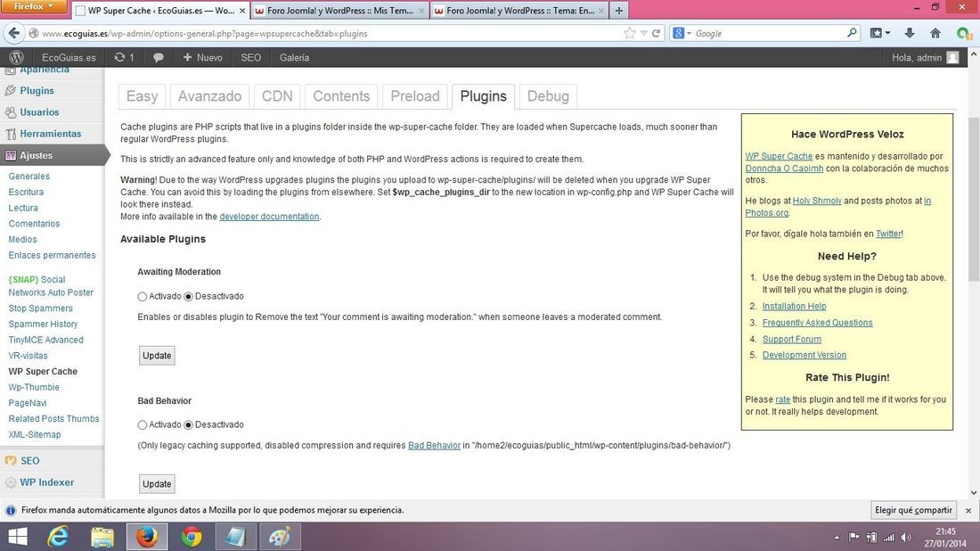Open the Firefox downloads arrow icon
980x551 pixels.
click(910, 33)
